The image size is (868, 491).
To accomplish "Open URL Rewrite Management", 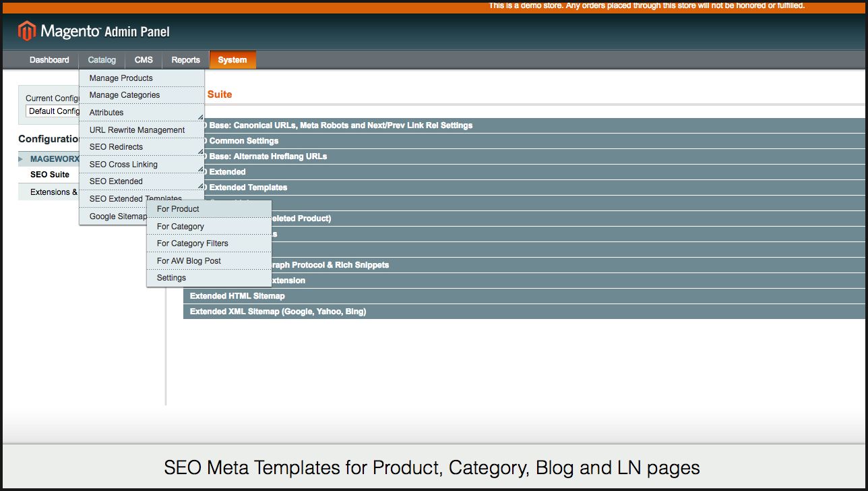I will click(137, 130).
